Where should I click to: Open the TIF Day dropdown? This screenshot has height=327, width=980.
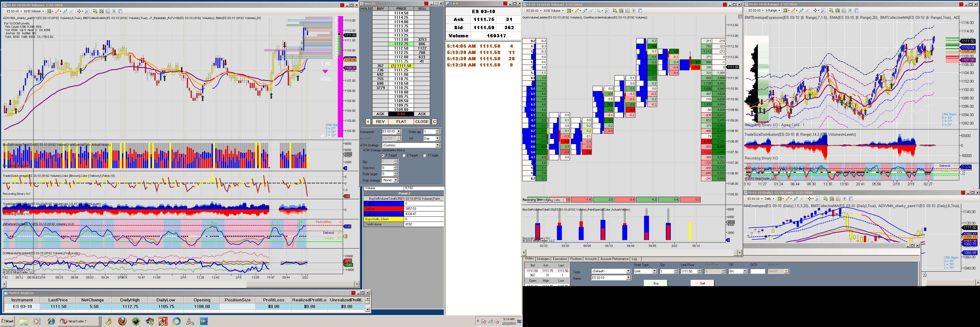[437, 138]
